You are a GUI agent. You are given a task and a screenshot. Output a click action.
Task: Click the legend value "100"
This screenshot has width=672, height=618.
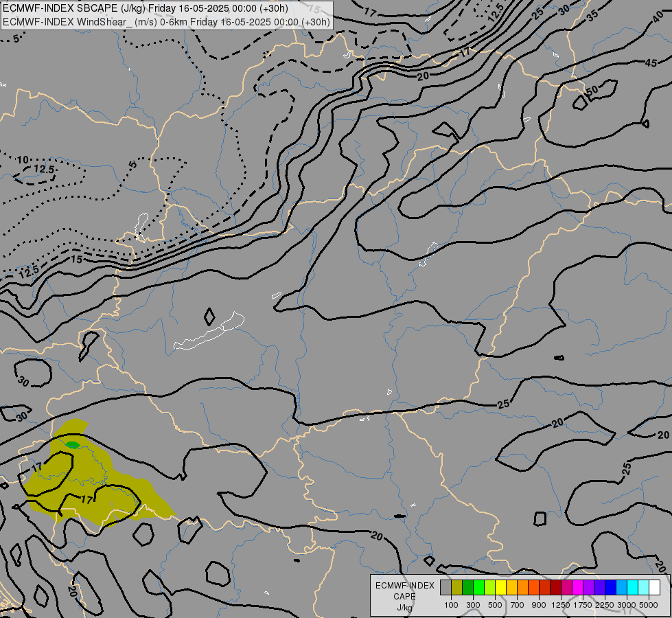coord(451,605)
